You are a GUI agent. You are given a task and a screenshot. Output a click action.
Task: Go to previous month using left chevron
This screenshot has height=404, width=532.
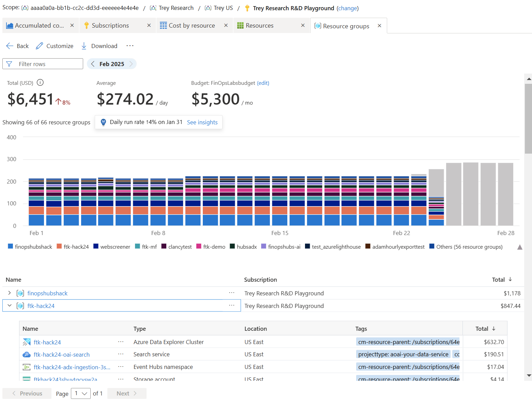click(x=93, y=64)
